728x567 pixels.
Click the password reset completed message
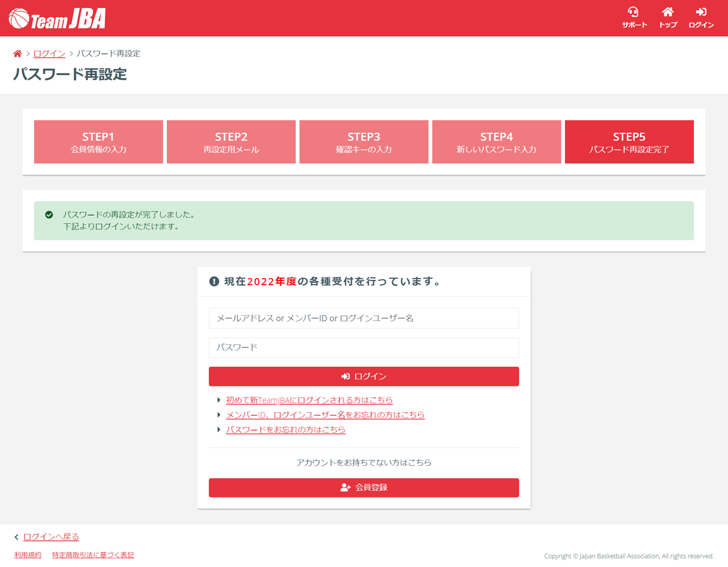[129, 214]
